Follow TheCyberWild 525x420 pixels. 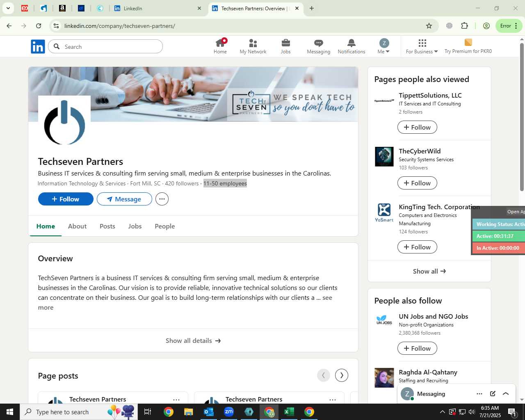(417, 183)
